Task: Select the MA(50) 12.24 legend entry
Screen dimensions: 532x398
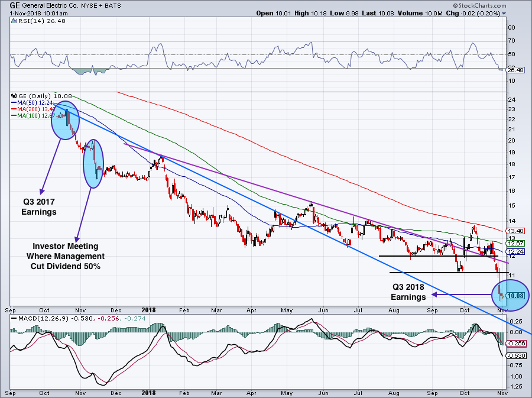Action: 32,102
